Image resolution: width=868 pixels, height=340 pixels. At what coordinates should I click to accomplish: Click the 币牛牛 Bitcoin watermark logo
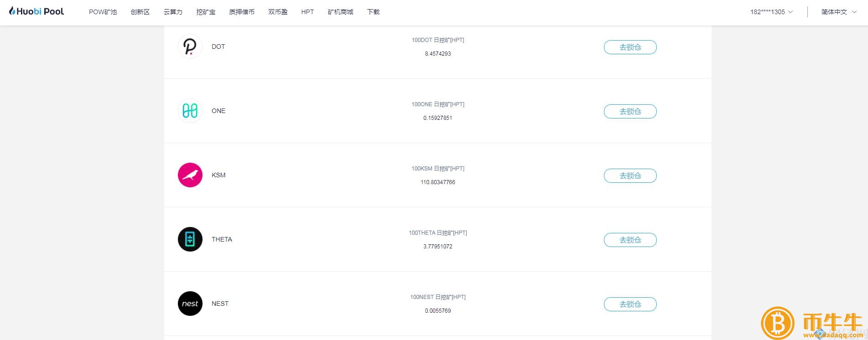[x=778, y=324]
